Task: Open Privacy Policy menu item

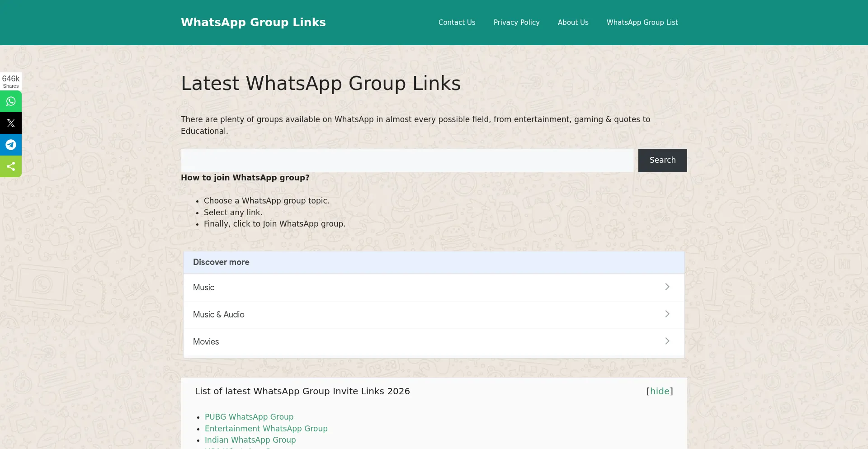Action: (x=516, y=23)
